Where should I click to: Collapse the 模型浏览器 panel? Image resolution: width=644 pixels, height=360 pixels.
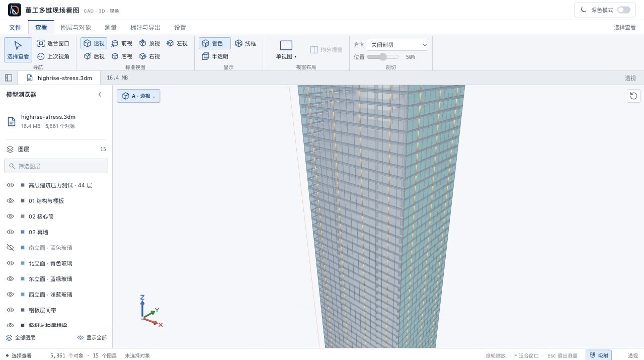100,95
